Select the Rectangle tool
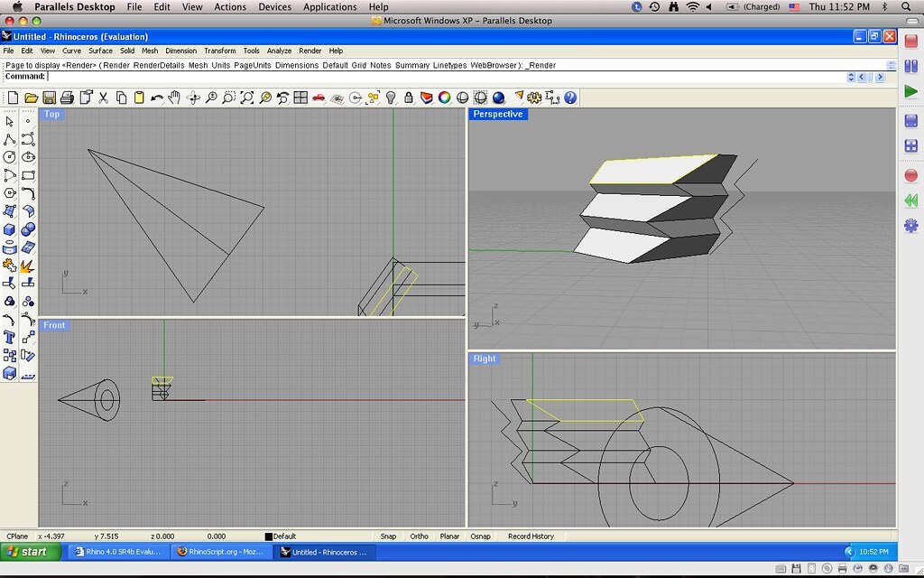Screen dimensions: 924x578 pyautogui.click(x=28, y=175)
